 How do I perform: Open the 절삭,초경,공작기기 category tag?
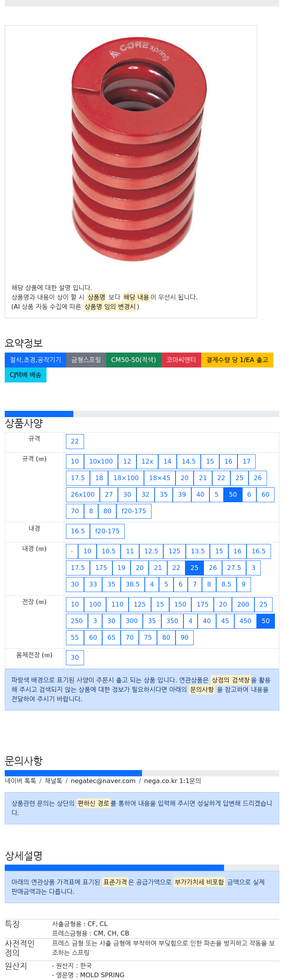35,360
